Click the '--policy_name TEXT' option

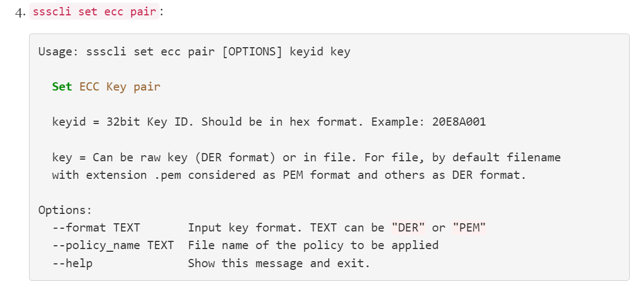point(112,245)
